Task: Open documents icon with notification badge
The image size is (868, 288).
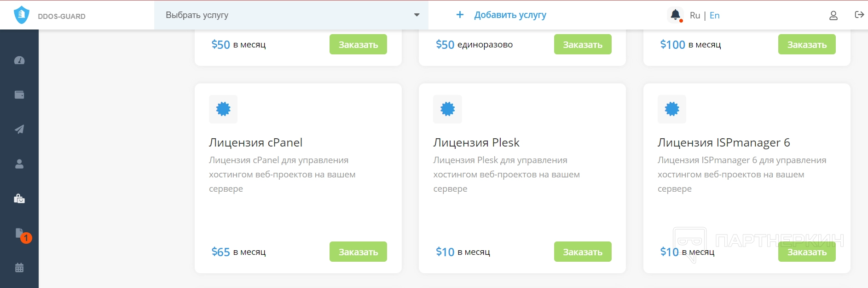Action: (x=19, y=233)
